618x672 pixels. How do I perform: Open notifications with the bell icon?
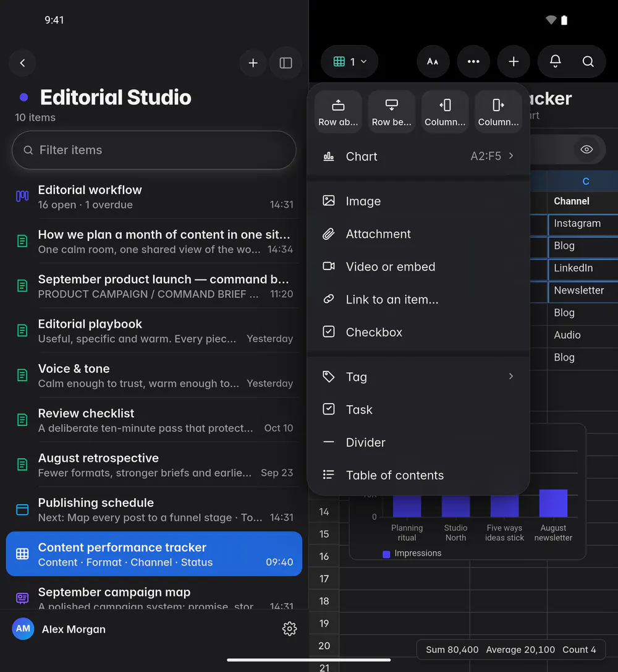coord(556,62)
